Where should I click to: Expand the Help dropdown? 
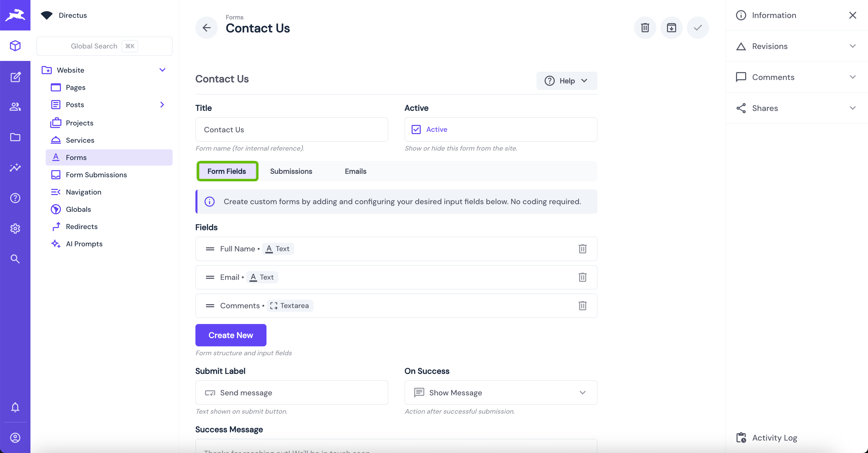tap(566, 81)
